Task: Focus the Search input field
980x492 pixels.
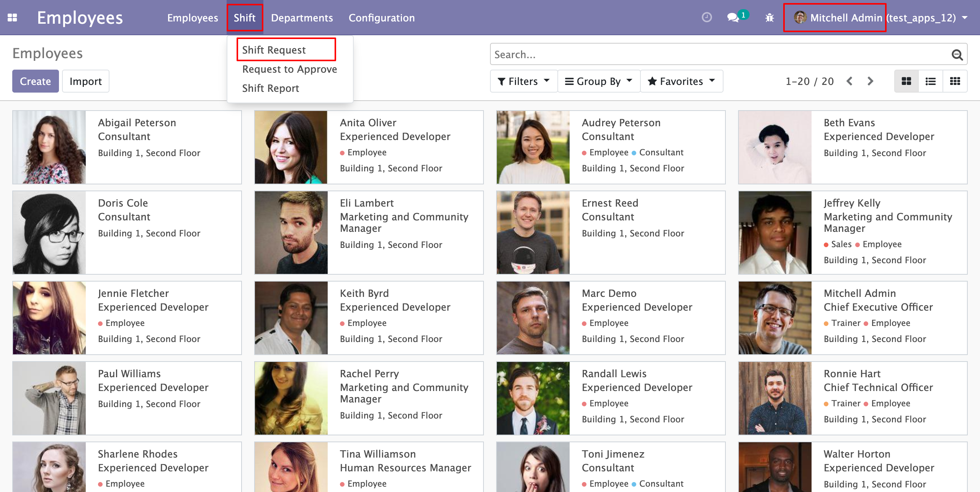Action: tap(720, 54)
